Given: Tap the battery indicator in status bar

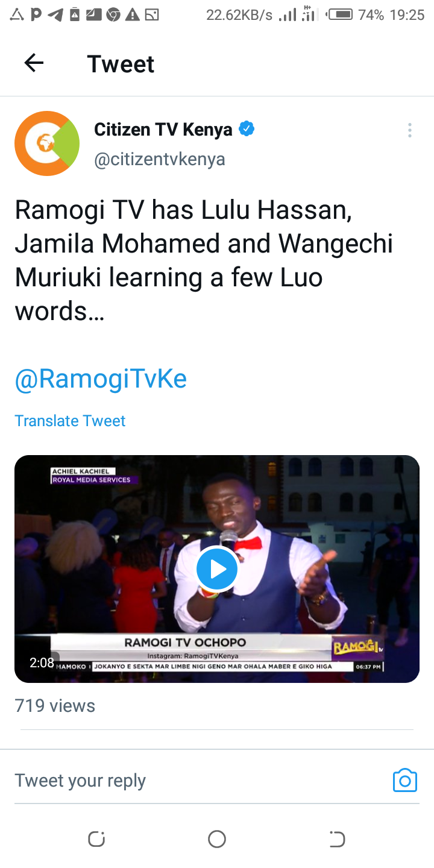Looking at the screenshot, I should pos(340,14).
